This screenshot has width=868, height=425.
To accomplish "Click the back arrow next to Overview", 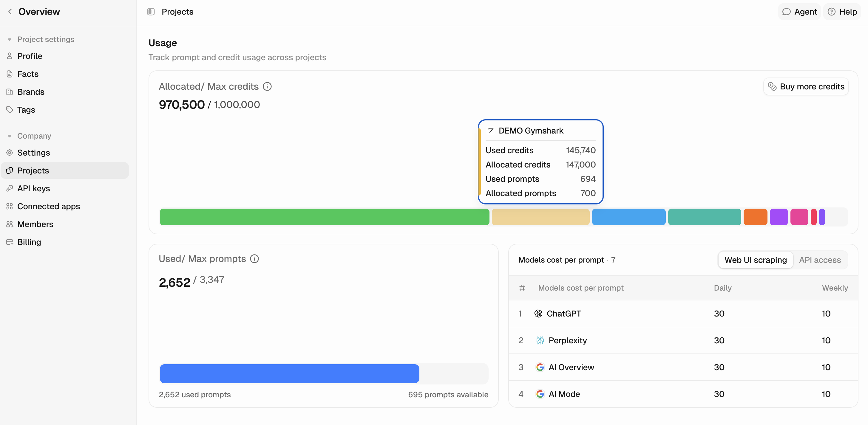I will pyautogui.click(x=10, y=12).
